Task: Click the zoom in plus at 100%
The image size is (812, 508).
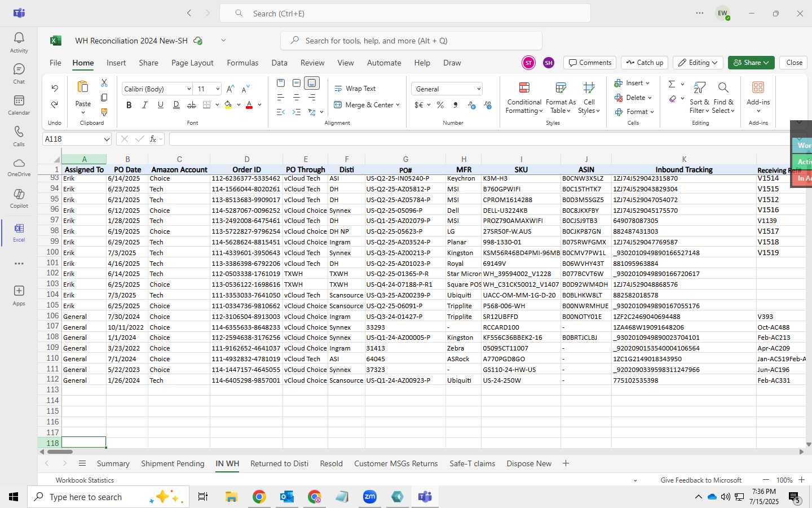Action: (801, 480)
